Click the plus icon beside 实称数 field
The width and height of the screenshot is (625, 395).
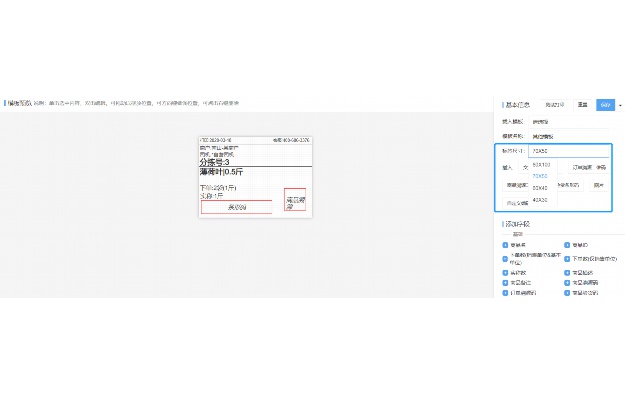tap(505, 273)
